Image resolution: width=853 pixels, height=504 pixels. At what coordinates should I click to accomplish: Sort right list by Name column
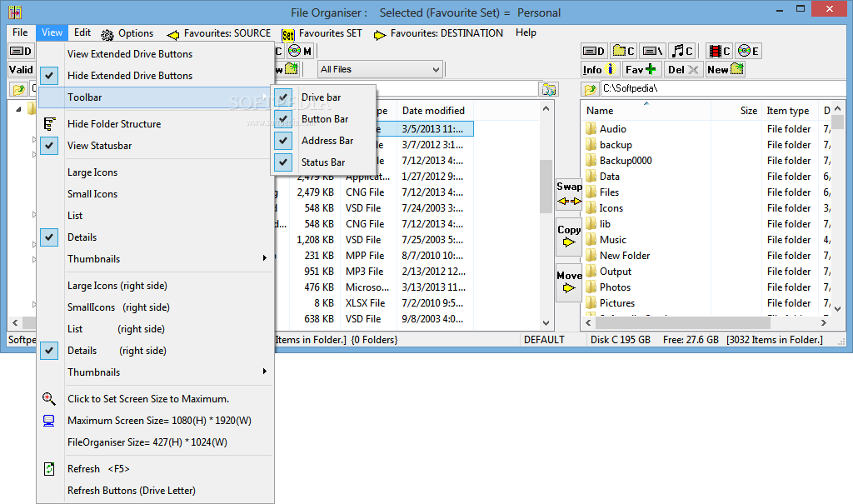pyautogui.click(x=646, y=111)
